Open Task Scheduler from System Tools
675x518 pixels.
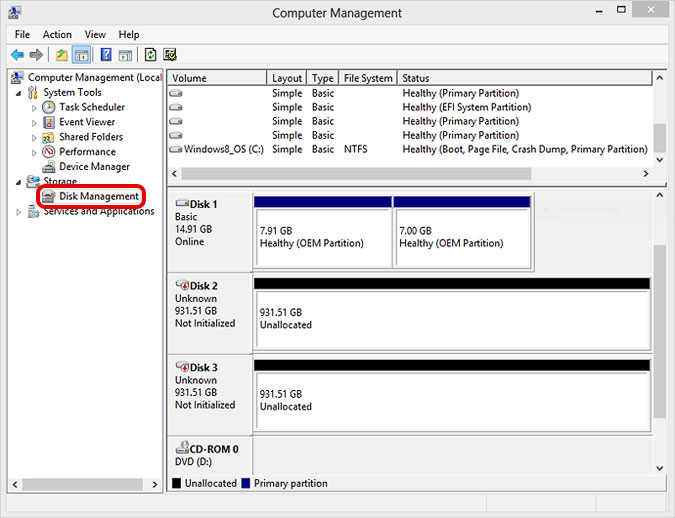click(x=91, y=107)
